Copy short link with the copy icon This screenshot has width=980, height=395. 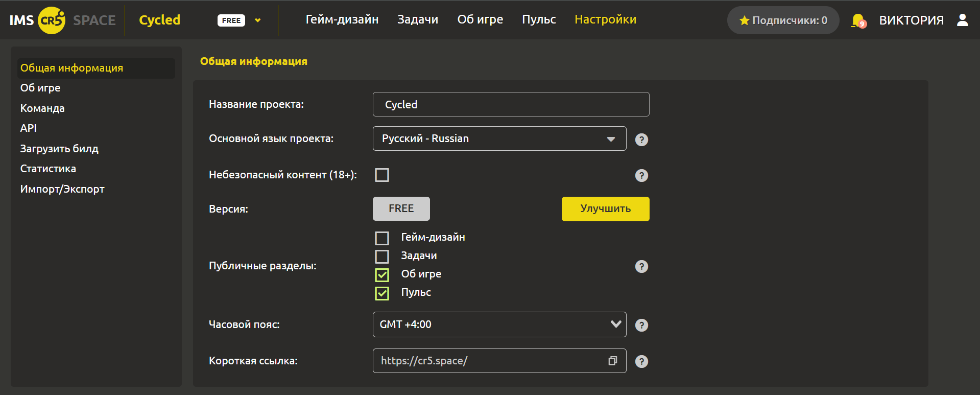613,361
